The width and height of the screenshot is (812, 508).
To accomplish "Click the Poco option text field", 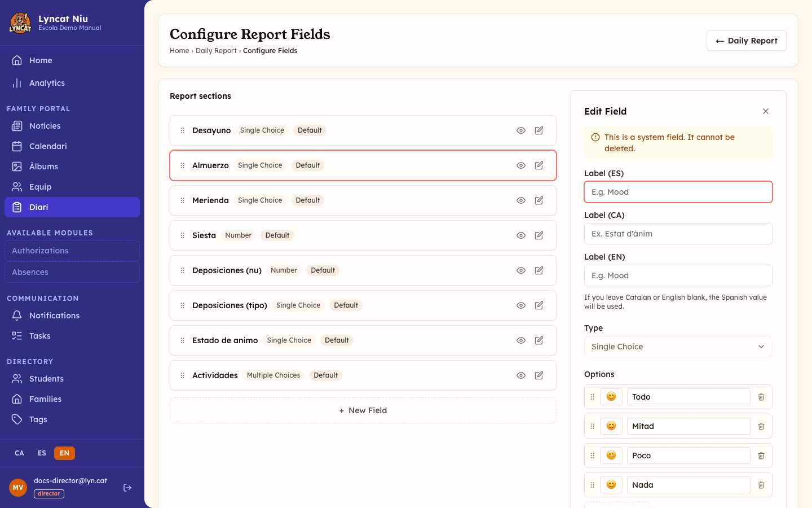I will 689,456.
